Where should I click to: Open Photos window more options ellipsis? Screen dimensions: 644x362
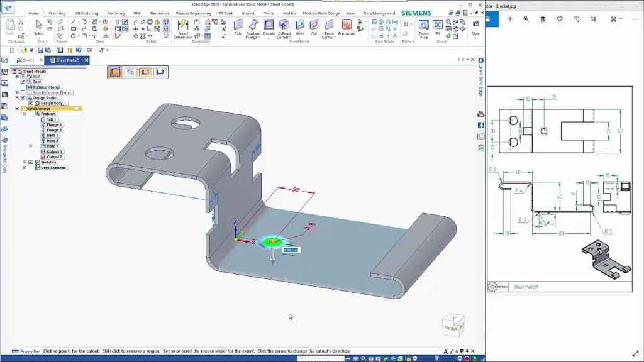635,19
